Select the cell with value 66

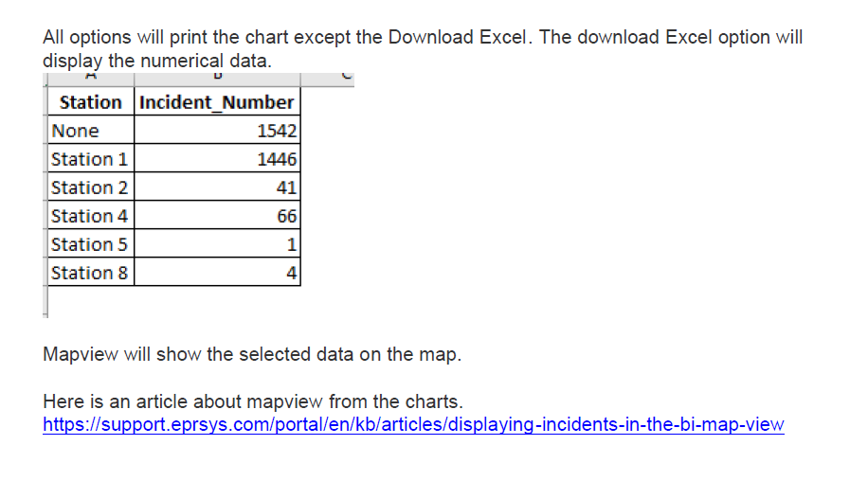[x=217, y=216]
